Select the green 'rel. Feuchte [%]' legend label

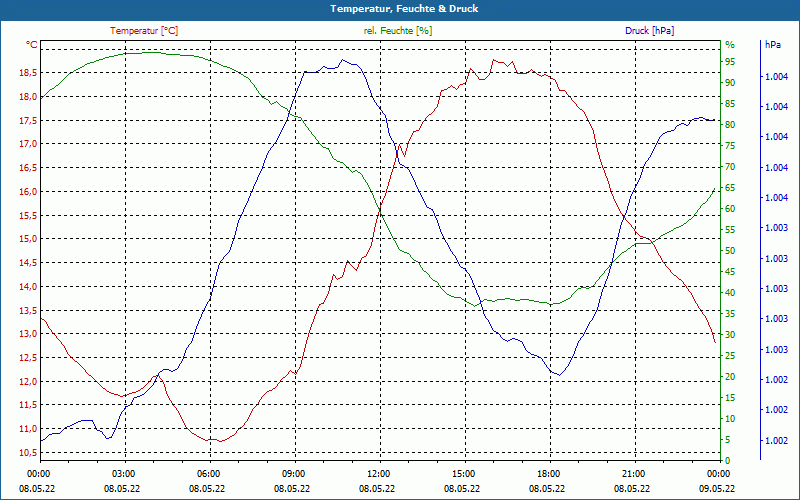tap(397, 31)
